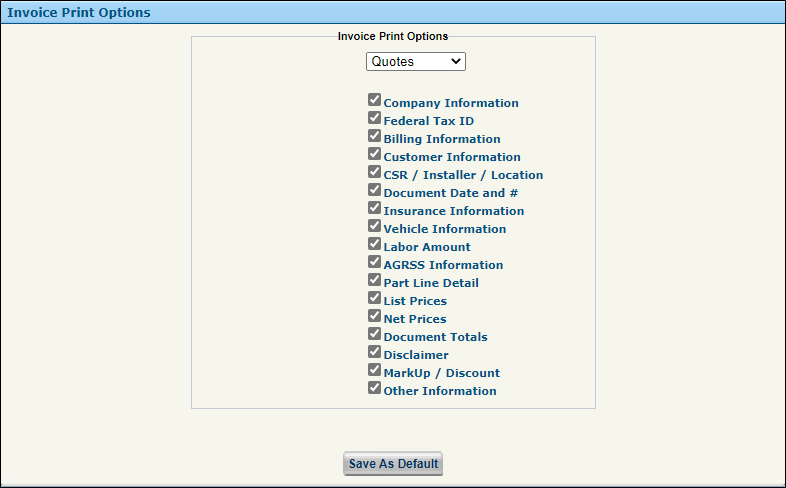Uncheck CSR / Installer / Location option

coord(374,172)
